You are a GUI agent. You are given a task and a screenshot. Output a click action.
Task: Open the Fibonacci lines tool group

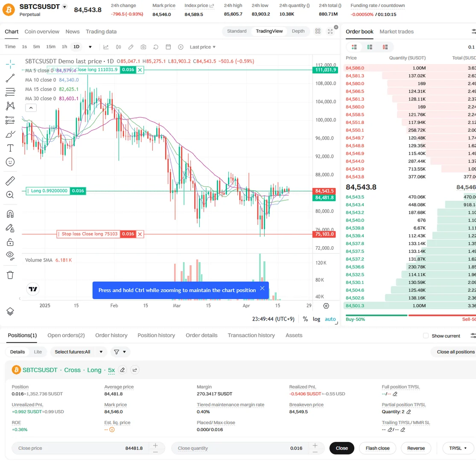pos(10,92)
